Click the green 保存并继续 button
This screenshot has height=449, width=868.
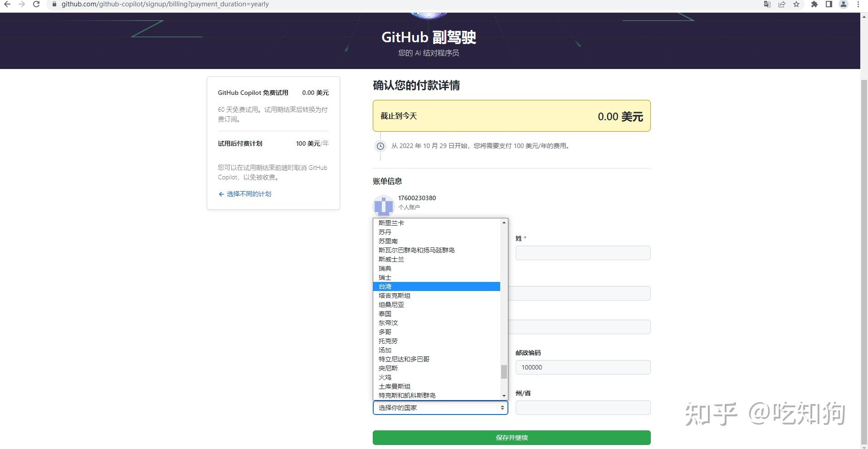512,438
